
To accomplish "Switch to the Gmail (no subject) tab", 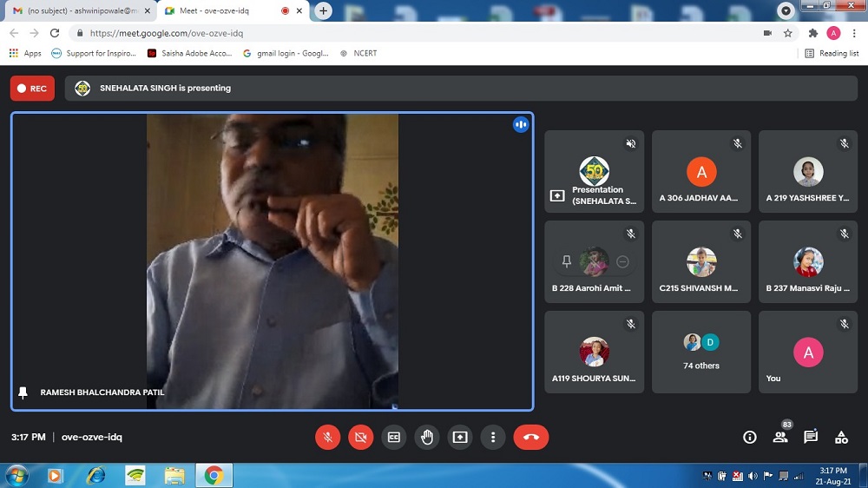I will click(x=74, y=10).
